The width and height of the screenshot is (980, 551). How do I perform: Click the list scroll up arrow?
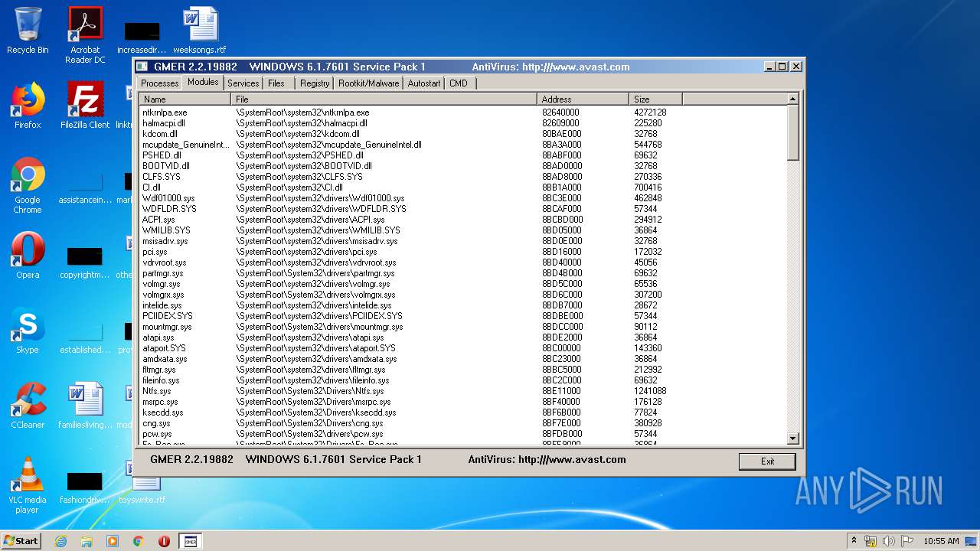(793, 99)
